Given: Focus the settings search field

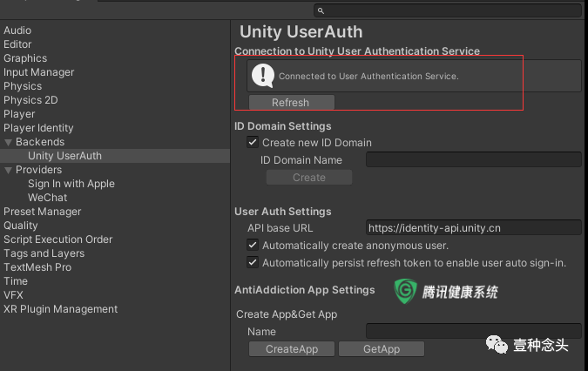Looking at the screenshot, I should tap(448, 10).
